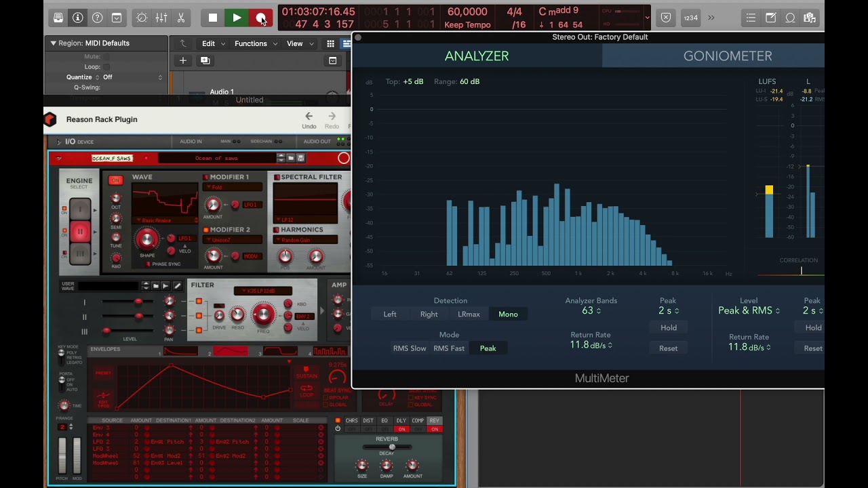Expand the toolbar overflow double chevron
868x488 pixels.
click(711, 18)
